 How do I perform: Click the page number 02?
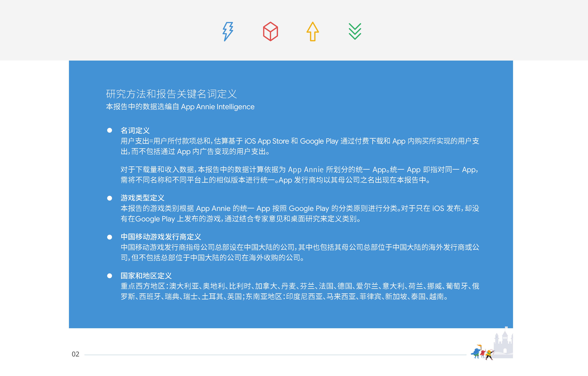pyautogui.click(x=75, y=354)
